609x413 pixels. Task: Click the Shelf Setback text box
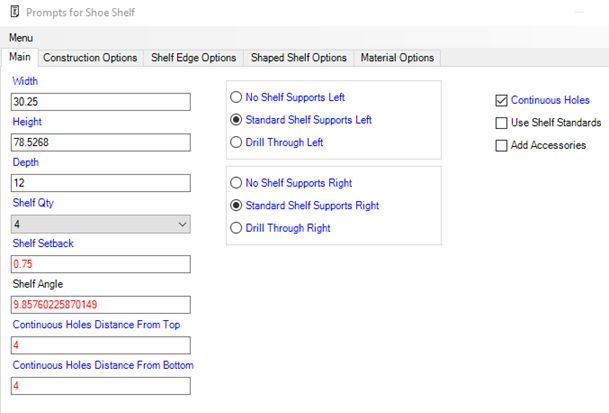(x=100, y=264)
